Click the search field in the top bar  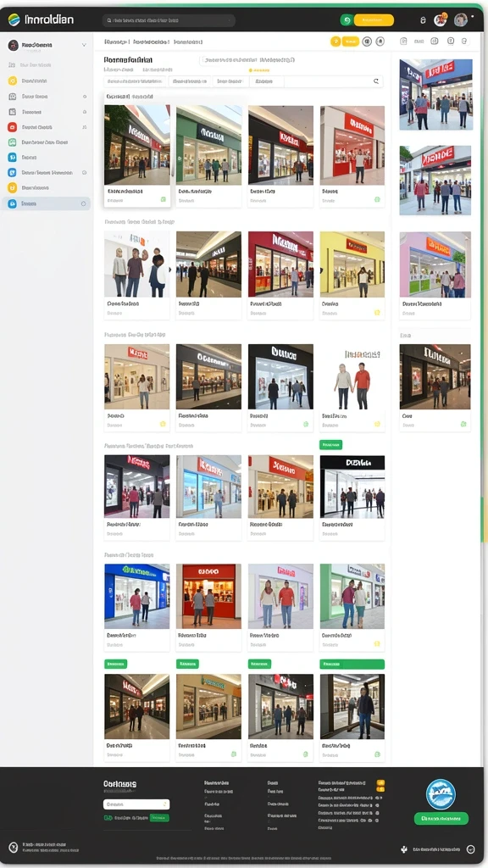pyautogui.click(x=169, y=20)
